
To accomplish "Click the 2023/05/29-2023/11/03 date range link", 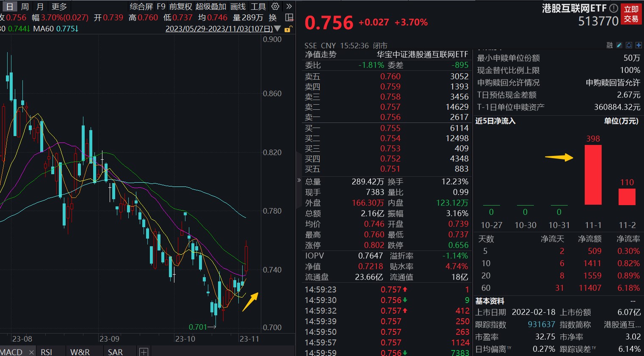I will click(x=219, y=29).
